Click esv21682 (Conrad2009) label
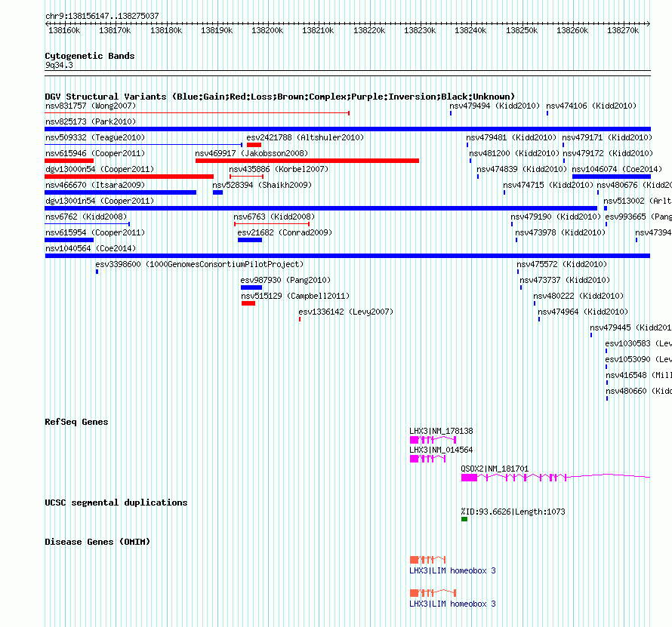This screenshot has height=627, width=672. point(285,232)
